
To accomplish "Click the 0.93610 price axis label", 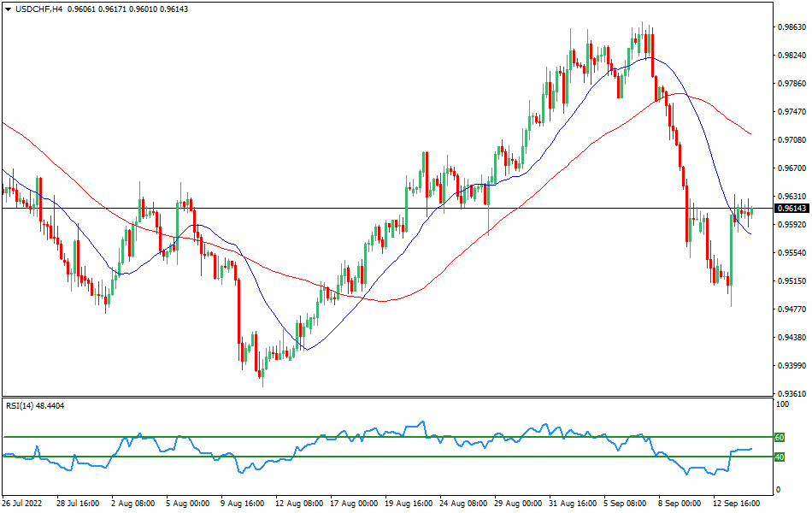I will [x=791, y=394].
